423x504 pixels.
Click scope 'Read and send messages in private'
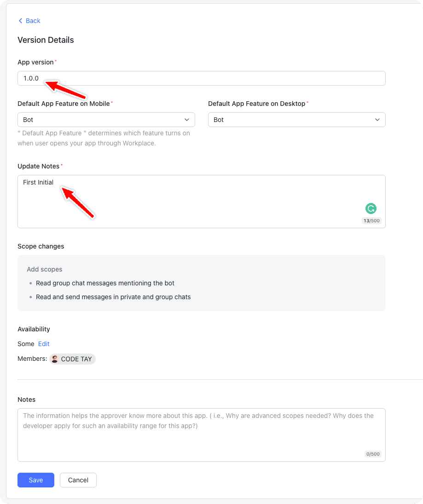coord(113,297)
